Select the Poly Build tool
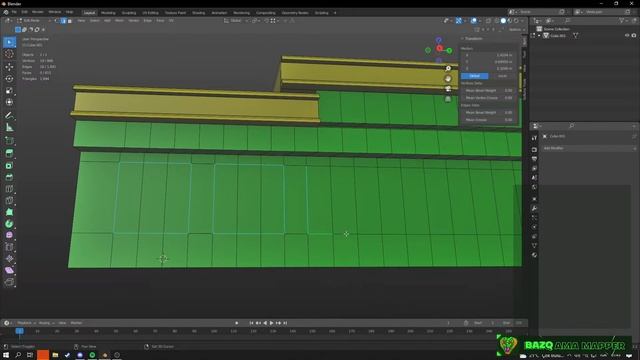 click(x=9, y=212)
